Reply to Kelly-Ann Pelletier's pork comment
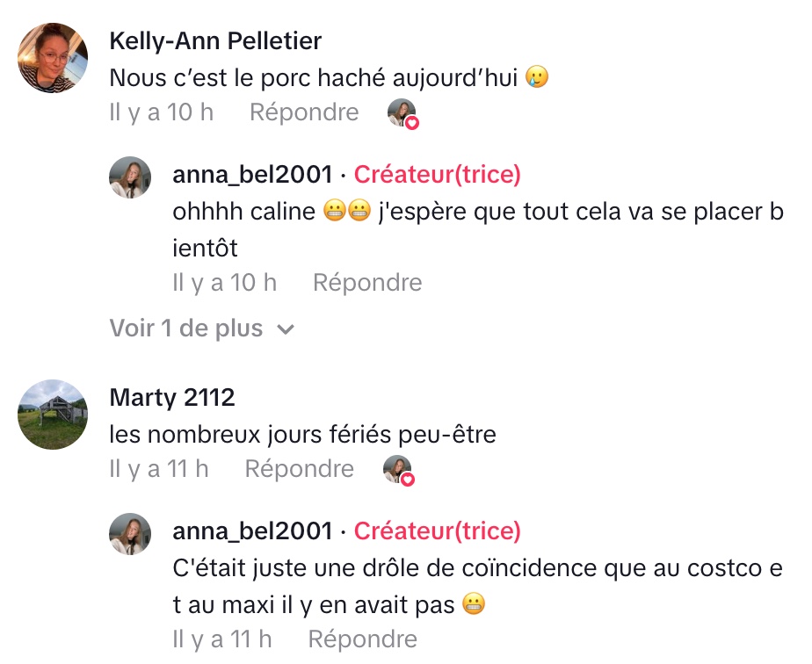Viewport: 812px width, 664px height. tap(304, 112)
